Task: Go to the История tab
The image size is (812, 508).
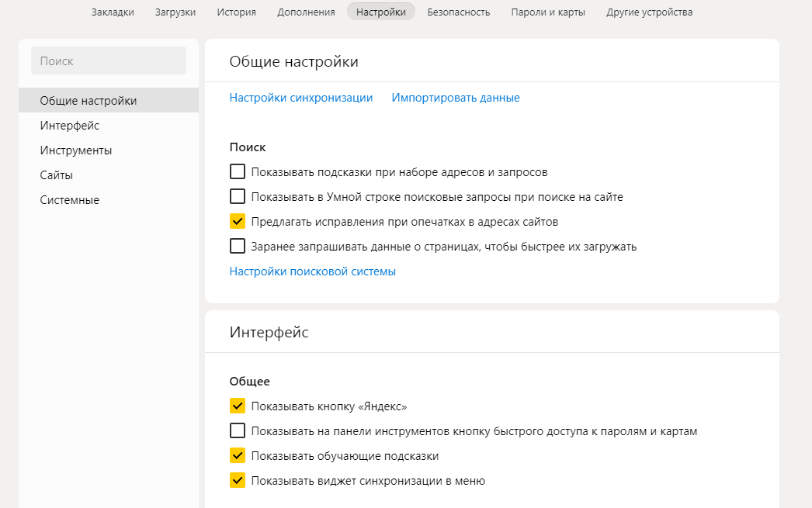Action: point(236,12)
